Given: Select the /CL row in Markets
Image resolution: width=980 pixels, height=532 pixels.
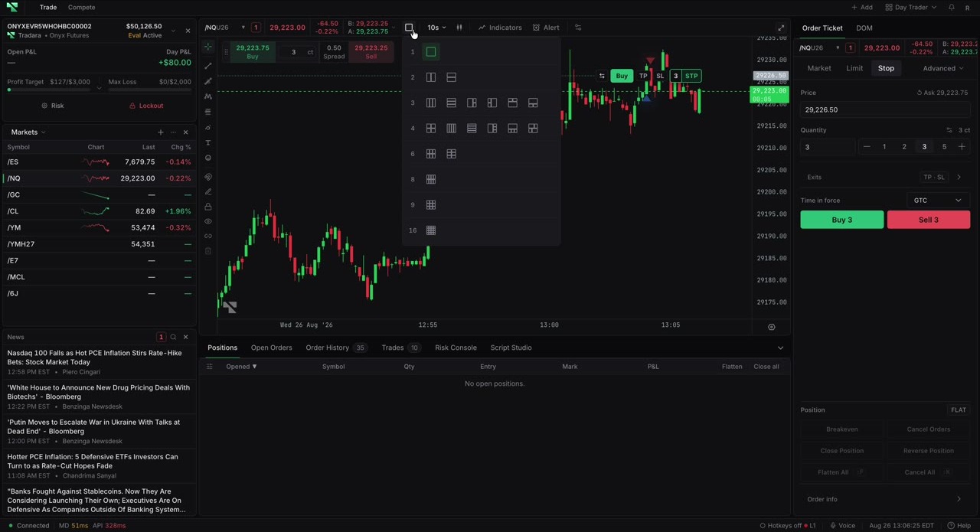Looking at the screenshot, I should 100,211.
